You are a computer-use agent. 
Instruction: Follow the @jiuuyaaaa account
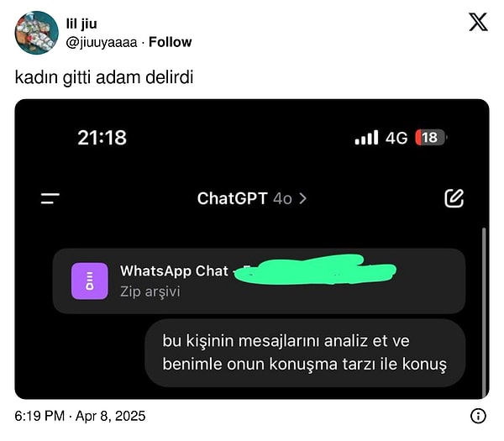170,42
